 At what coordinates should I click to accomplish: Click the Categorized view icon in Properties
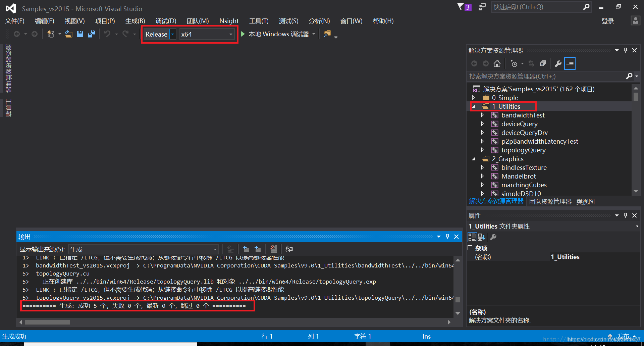(x=472, y=237)
